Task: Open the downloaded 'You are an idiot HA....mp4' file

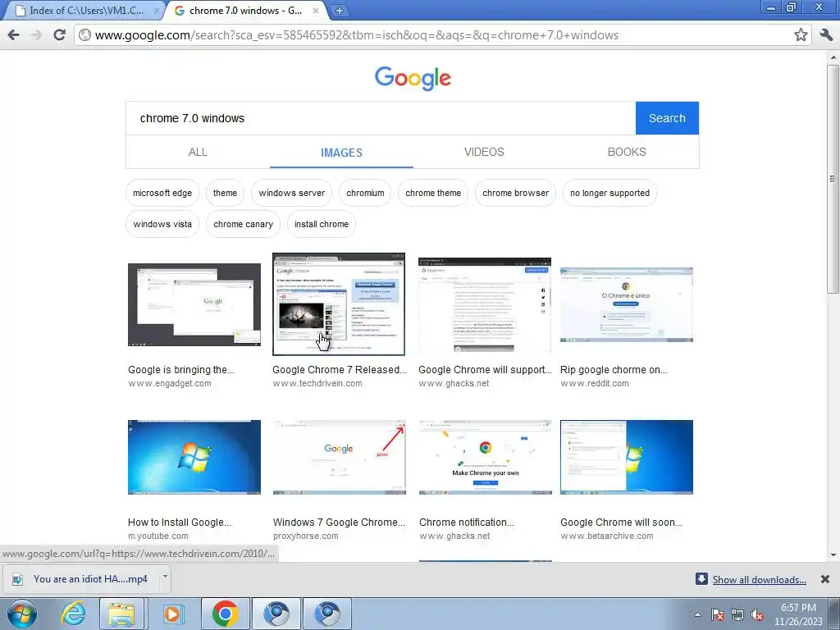Action: click(x=81, y=579)
